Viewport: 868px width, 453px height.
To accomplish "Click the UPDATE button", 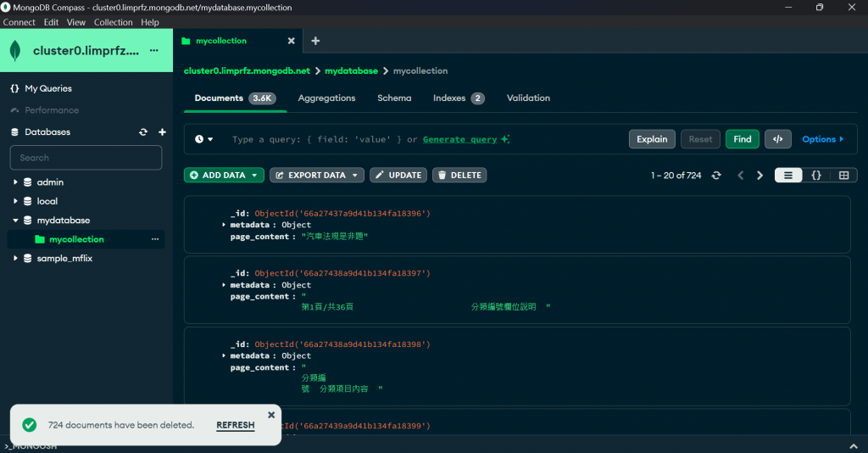I will [x=398, y=175].
